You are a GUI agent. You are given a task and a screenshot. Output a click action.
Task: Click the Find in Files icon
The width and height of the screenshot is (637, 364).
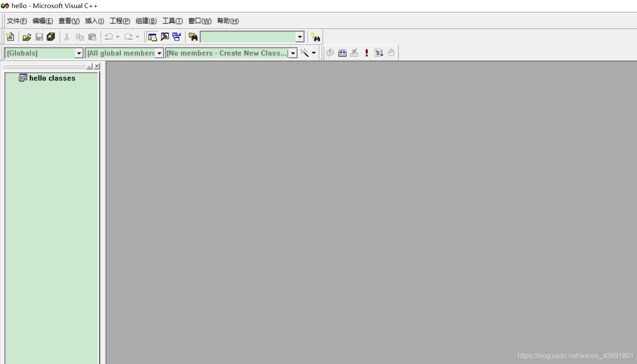[x=193, y=37]
